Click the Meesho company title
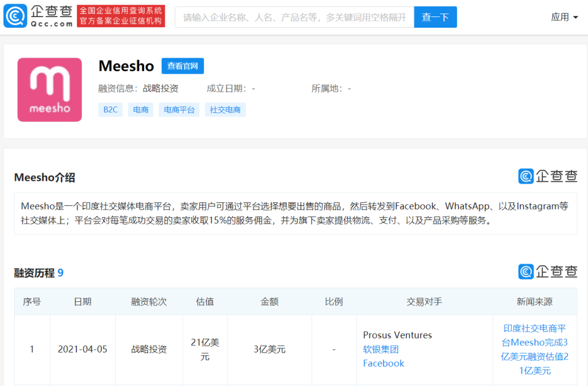Screen dimensions: 588x386 [126, 66]
